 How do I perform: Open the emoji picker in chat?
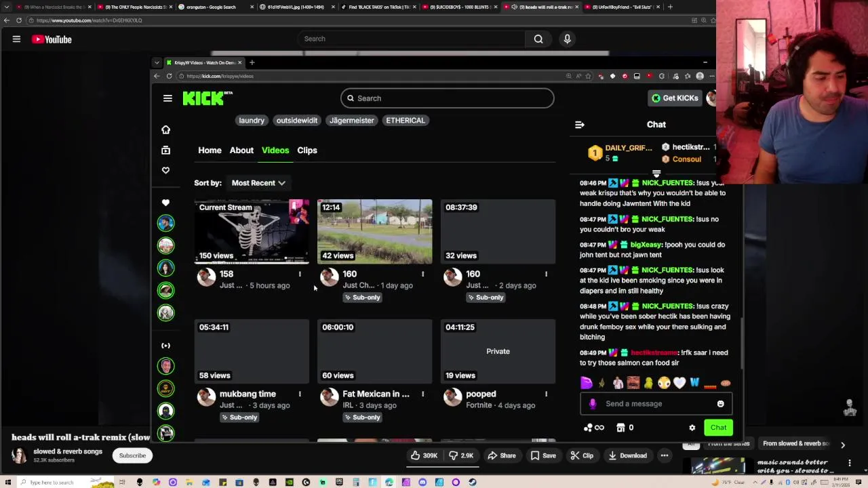click(x=720, y=404)
